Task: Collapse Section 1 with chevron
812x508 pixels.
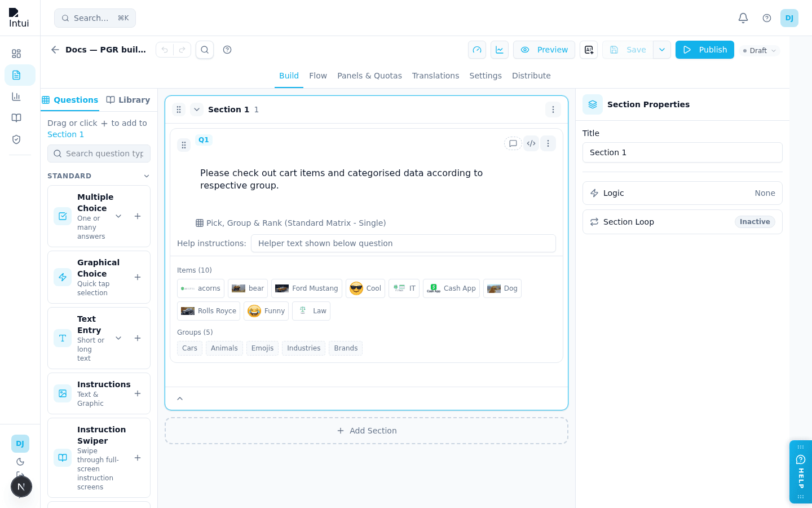Action: tap(197, 110)
